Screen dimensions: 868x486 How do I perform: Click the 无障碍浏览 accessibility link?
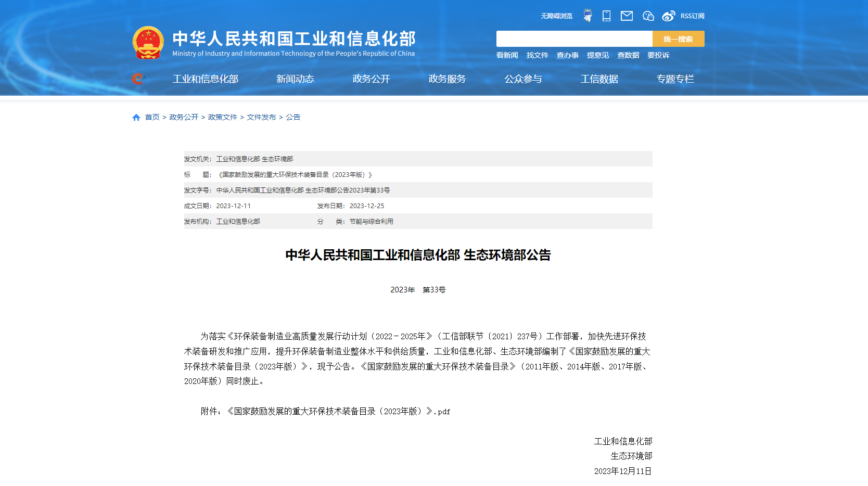[556, 16]
